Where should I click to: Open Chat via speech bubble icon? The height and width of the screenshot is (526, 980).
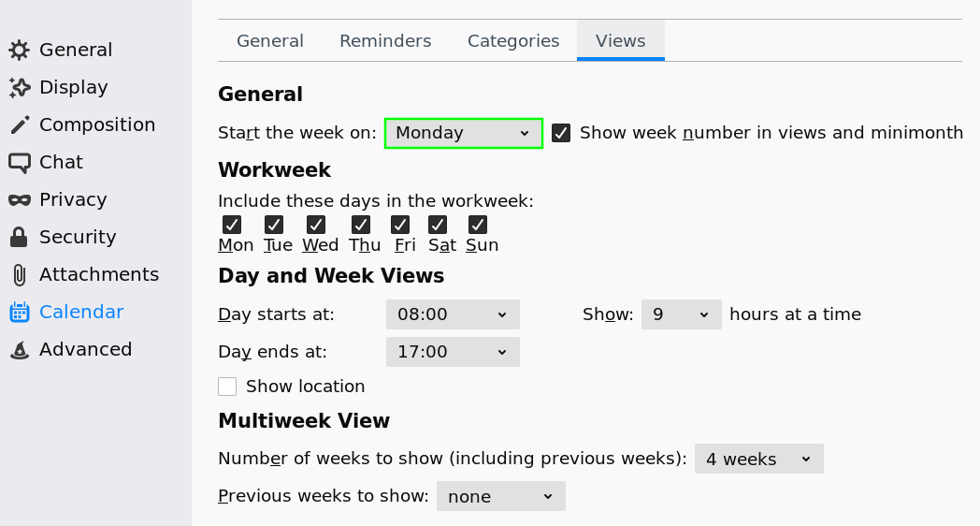tap(20, 163)
